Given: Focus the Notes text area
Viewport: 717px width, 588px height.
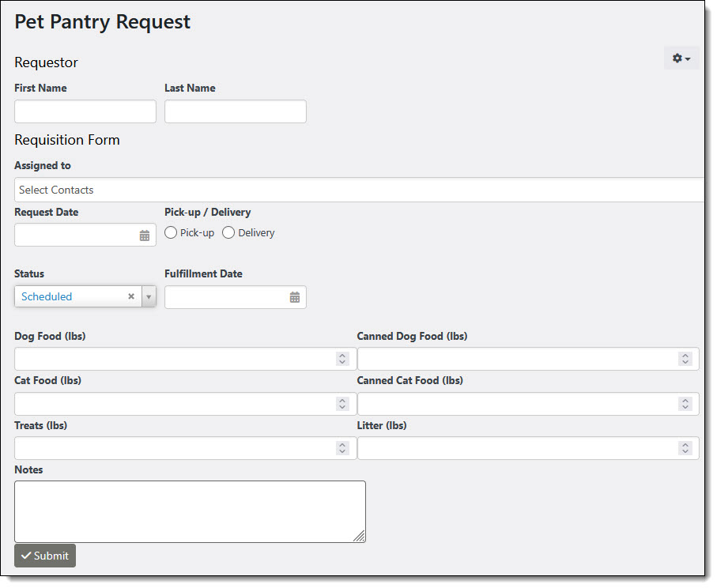Looking at the screenshot, I should click(190, 511).
